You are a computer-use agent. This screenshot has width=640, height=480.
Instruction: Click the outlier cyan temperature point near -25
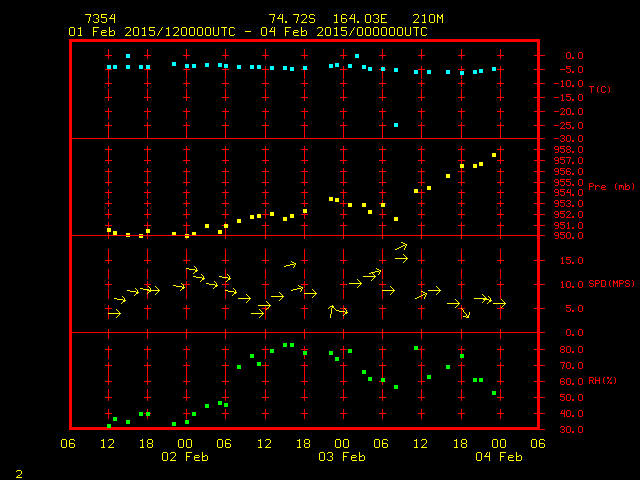tap(396, 125)
